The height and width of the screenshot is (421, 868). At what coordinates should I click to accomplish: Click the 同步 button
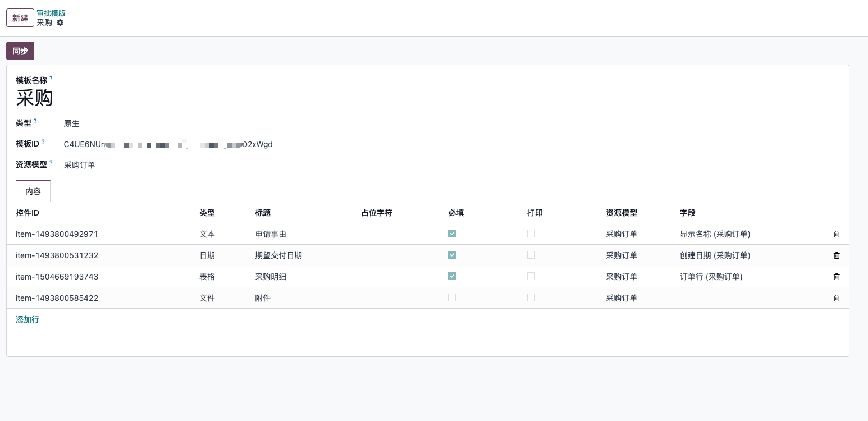click(x=20, y=51)
